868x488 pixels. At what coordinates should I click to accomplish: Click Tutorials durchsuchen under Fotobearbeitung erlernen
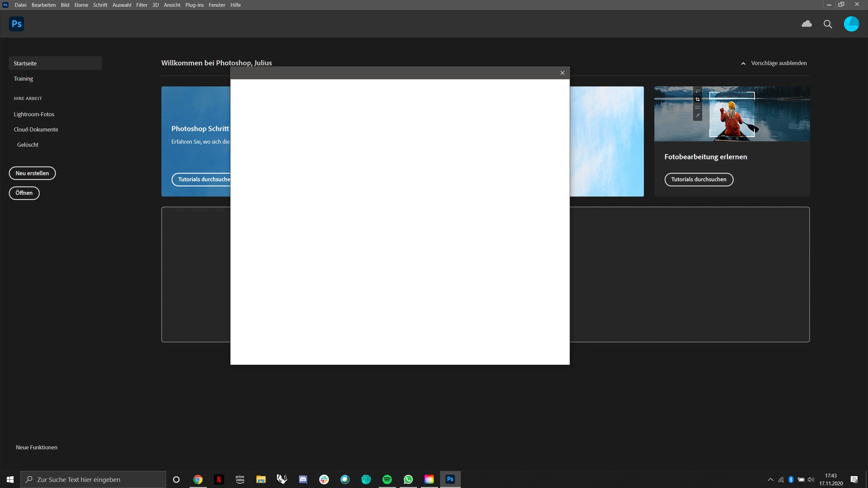(x=698, y=179)
